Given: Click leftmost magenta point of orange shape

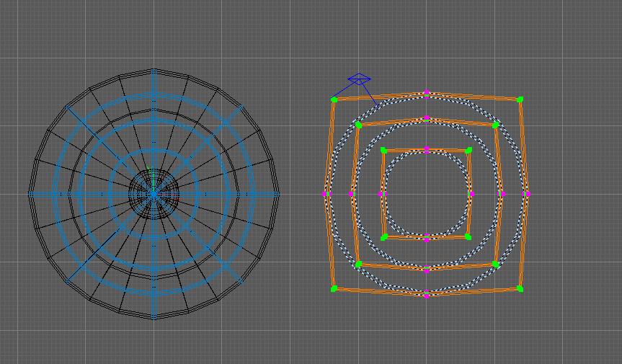Looking at the screenshot, I should (x=325, y=193).
